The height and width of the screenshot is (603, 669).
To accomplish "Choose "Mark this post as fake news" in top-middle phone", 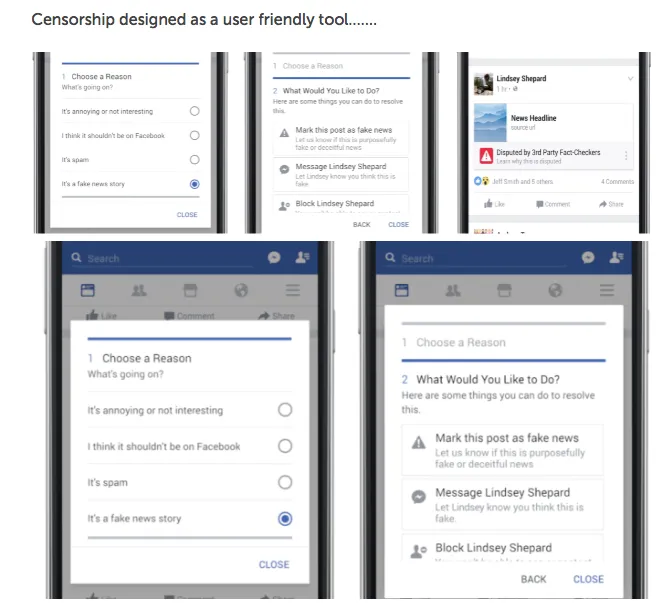I will tap(341, 138).
